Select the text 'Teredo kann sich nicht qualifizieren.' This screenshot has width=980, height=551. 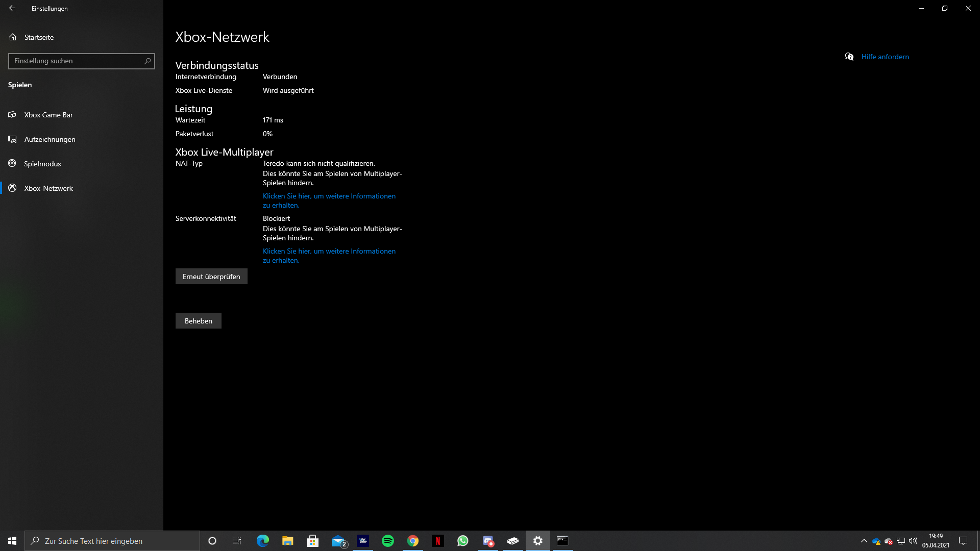(319, 163)
